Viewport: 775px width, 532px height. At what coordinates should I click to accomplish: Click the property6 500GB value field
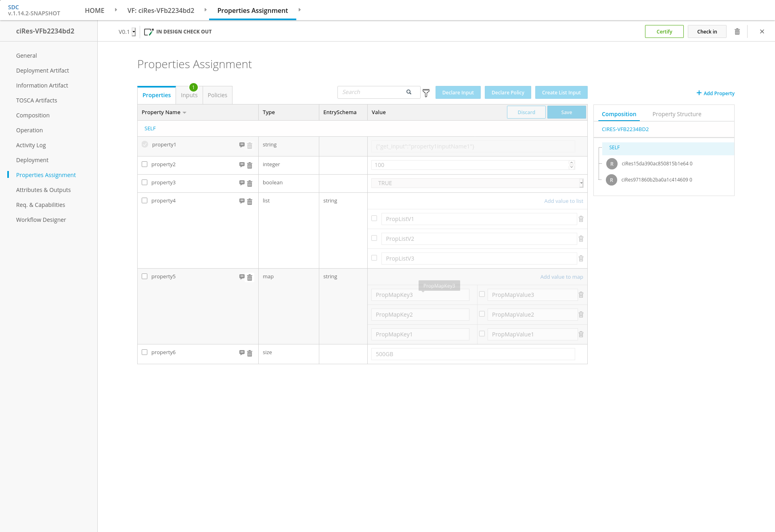473,354
